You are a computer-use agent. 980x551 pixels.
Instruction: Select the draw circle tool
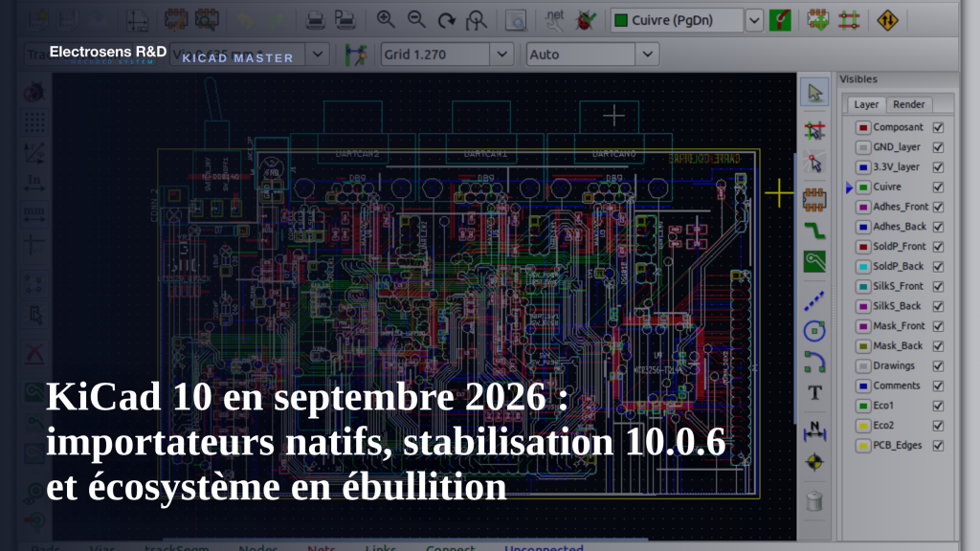click(x=814, y=331)
